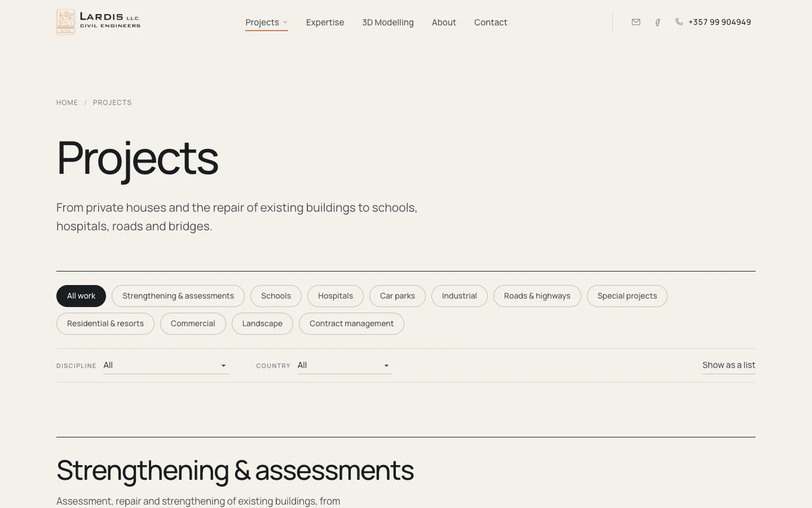Filter projects by Industrial
Screen dimensions: 812x508
pos(460,296)
